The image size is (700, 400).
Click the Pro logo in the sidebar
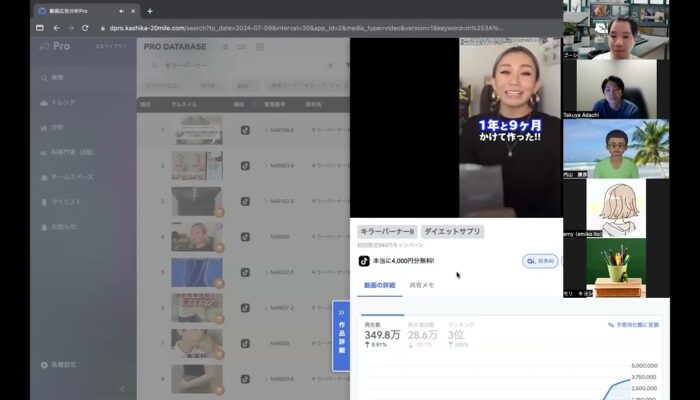coord(54,46)
